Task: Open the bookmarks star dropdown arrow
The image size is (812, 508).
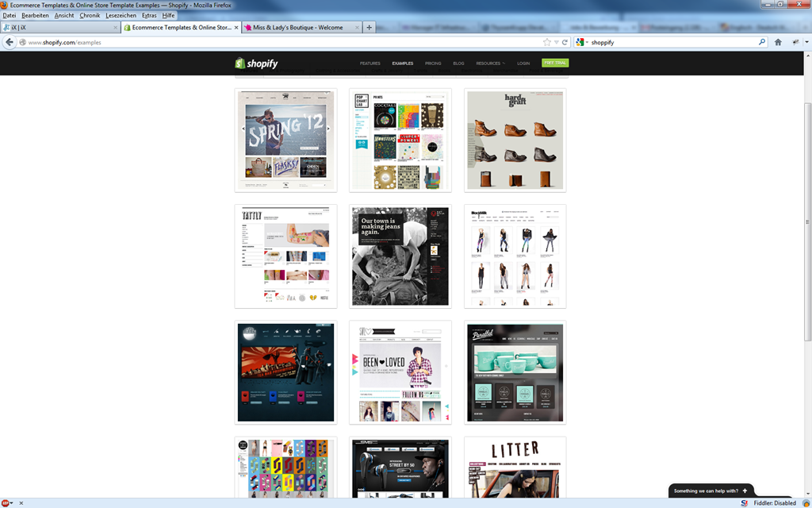Action: [x=557, y=43]
